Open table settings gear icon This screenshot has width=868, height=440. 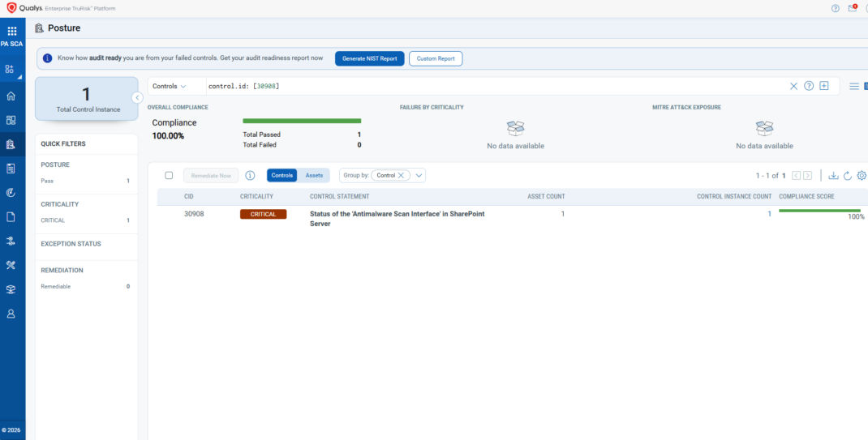[x=862, y=175]
